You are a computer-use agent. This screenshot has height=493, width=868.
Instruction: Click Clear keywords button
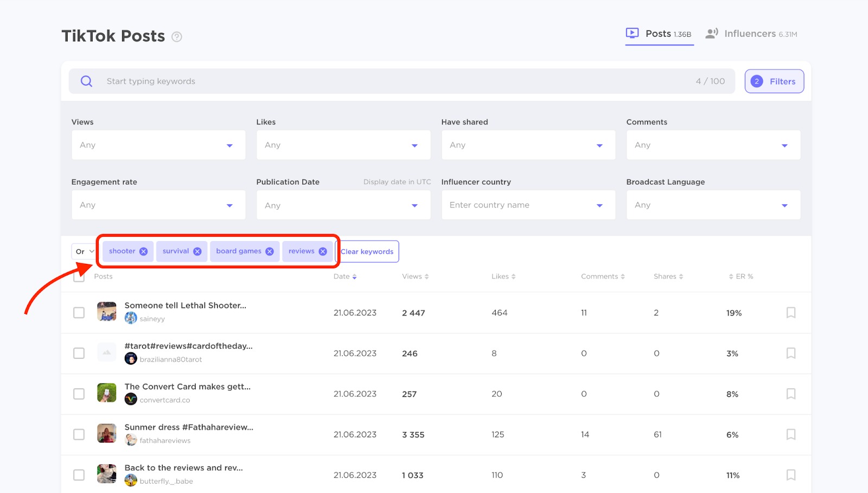pyautogui.click(x=367, y=251)
